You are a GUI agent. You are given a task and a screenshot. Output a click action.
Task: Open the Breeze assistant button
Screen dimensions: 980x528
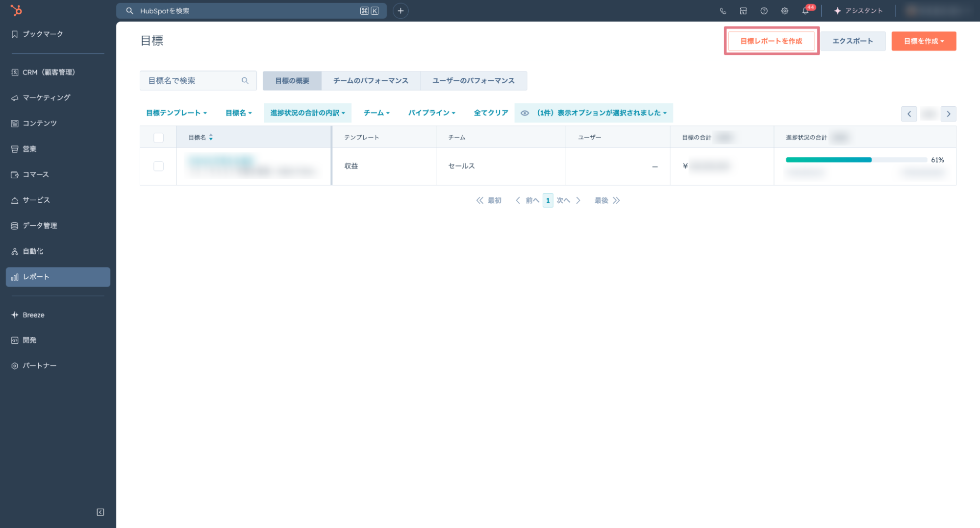click(x=858, y=11)
